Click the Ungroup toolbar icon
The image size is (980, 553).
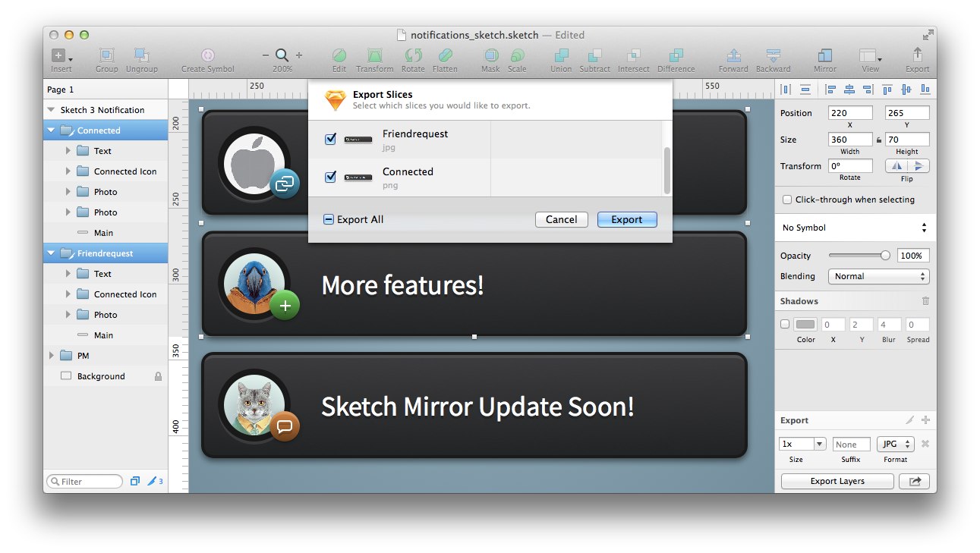(x=141, y=55)
